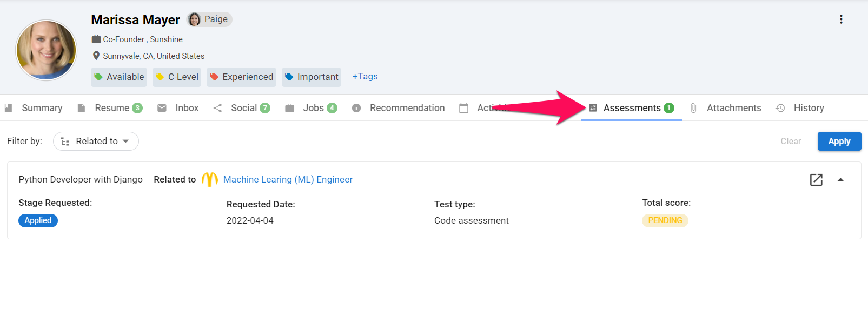The height and width of the screenshot is (323, 868).
Task: Select the C-Level yellow tag
Action: [x=177, y=77]
